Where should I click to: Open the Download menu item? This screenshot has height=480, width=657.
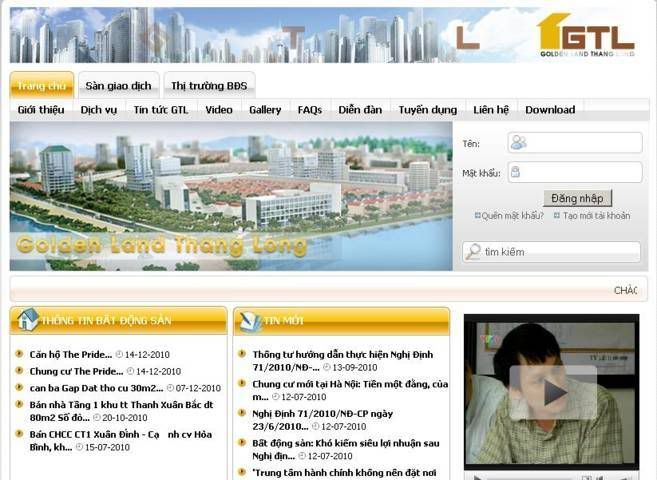tap(550, 110)
